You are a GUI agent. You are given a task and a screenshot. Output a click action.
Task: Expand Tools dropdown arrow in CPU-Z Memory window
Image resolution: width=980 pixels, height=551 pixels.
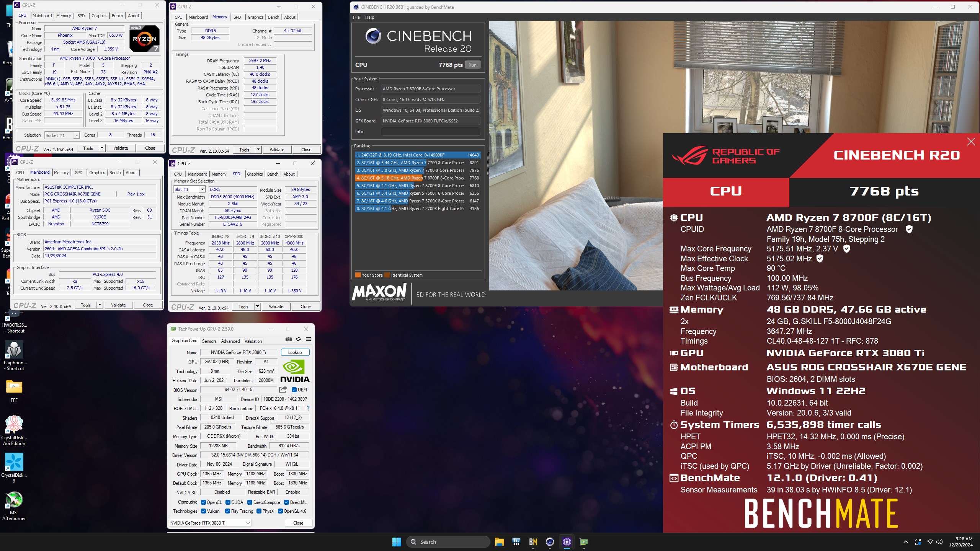(258, 150)
